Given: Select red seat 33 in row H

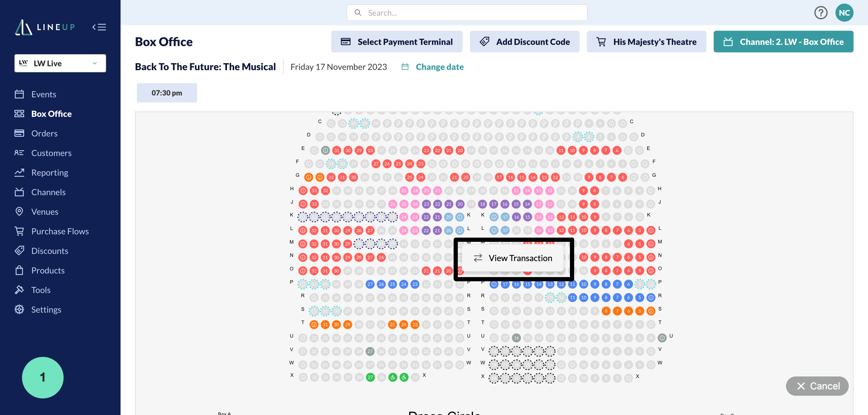Looking at the screenshot, I should (314, 191).
